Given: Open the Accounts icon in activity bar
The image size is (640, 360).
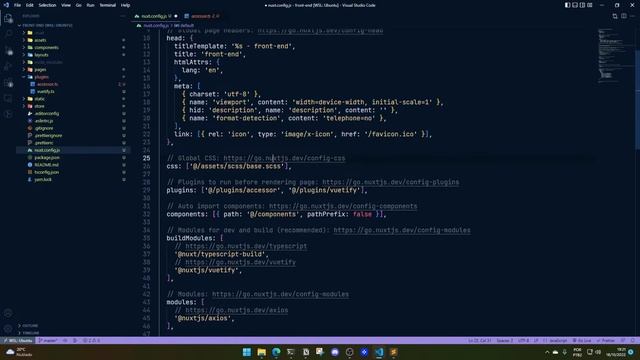Looking at the screenshot, I should (x=8, y=313).
